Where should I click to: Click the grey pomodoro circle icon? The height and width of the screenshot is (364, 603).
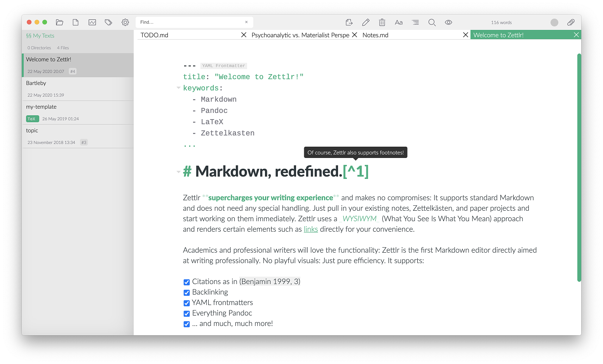tap(554, 23)
